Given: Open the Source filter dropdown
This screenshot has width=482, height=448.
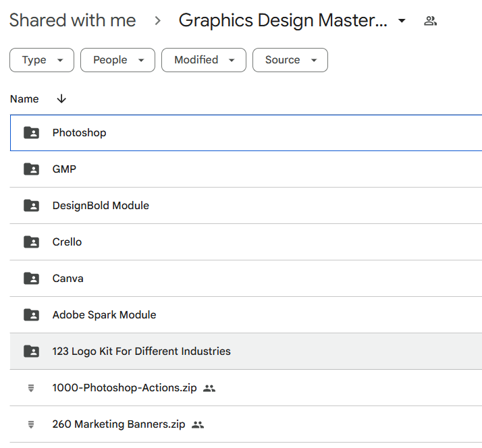Looking at the screenshot, I should (x=290, y=60).
